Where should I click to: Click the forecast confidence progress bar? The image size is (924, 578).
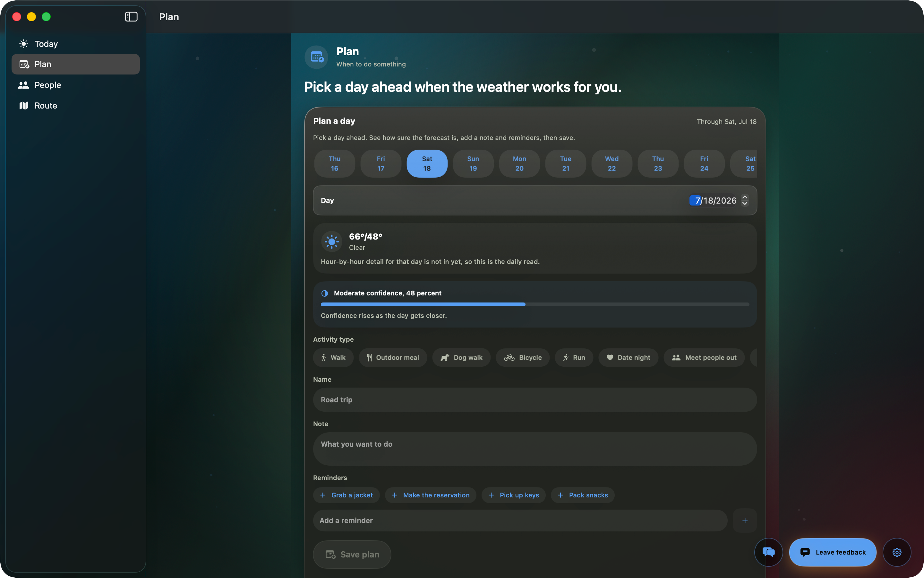click(535, 305)
